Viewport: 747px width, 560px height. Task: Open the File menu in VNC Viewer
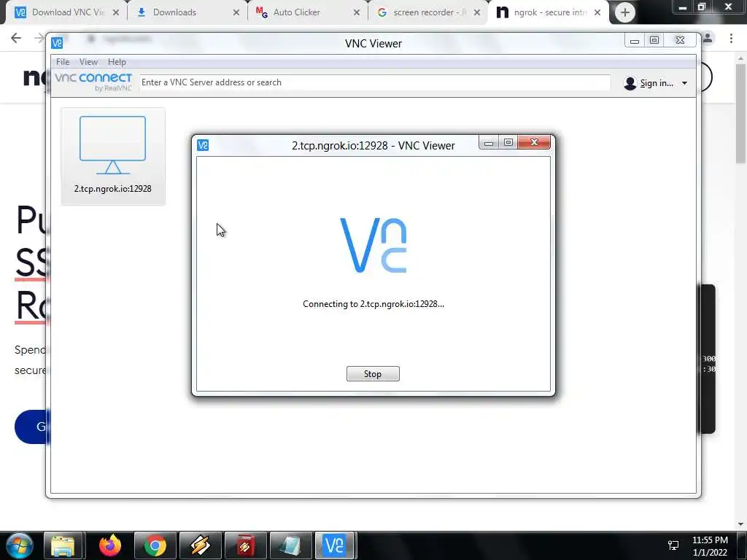63,62
